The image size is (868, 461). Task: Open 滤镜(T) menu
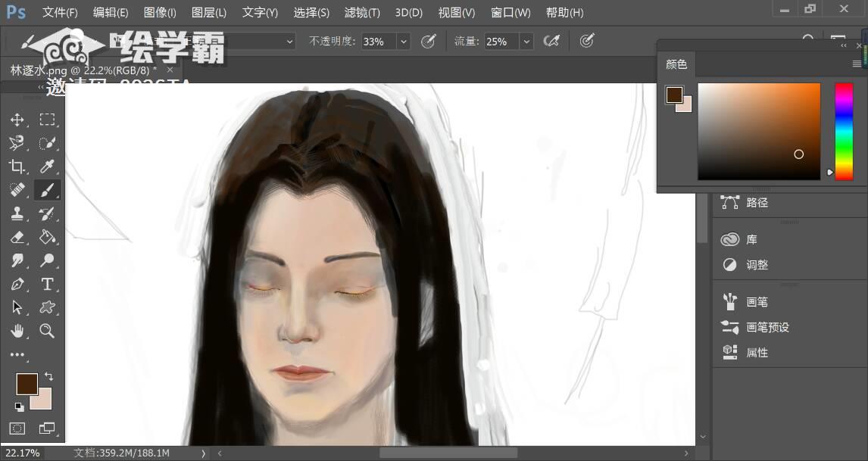[x=362, y=12]
